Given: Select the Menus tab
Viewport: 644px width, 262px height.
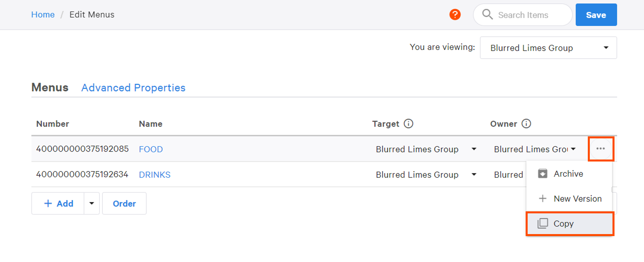Looking at the screenshot, I should click(50, 88).
